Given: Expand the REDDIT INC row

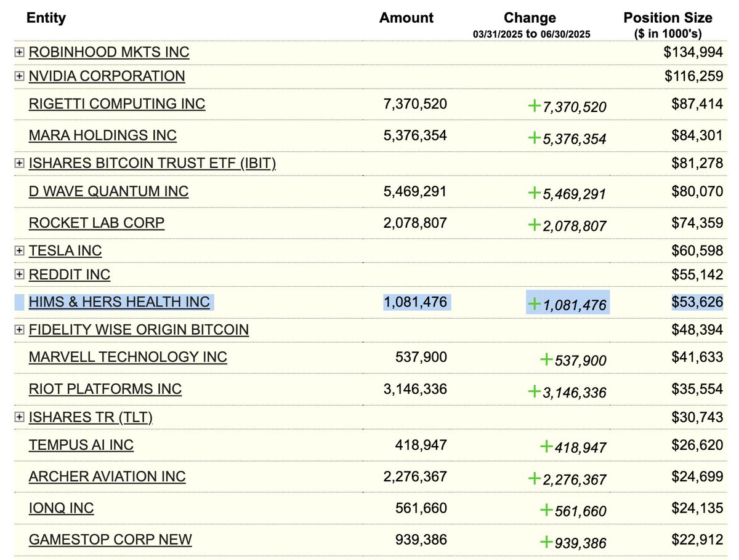Looking at the screenshot, I should [x=19, y=275].
